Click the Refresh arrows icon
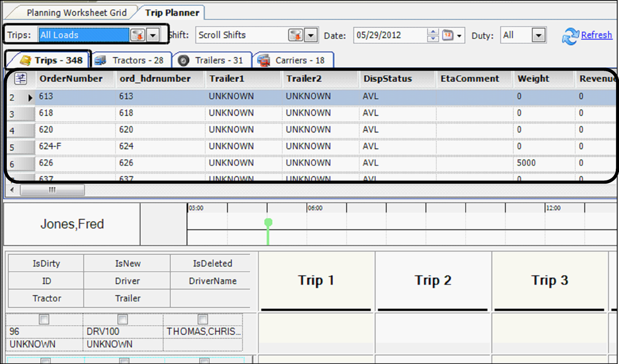 click(x=571, y=36)
